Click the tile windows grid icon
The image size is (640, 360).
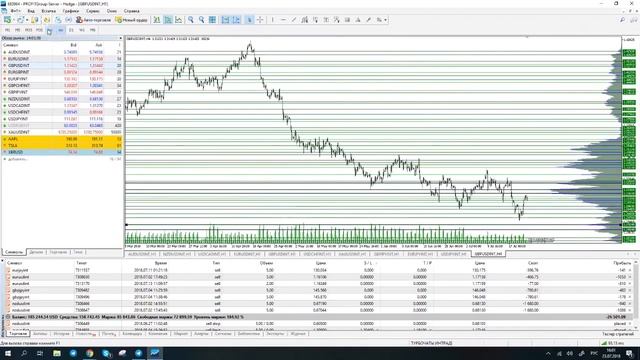(x=212, y=20)
